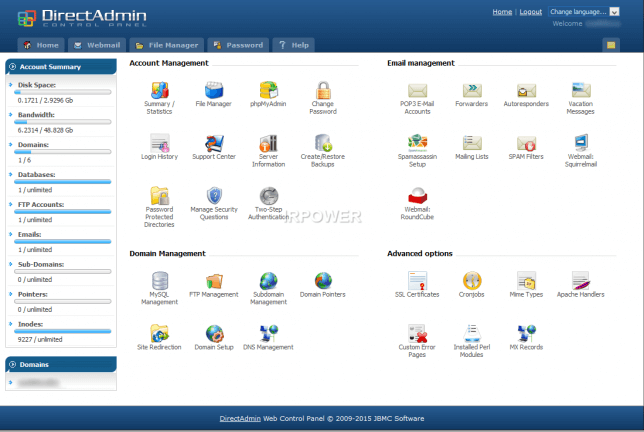The height and width of the screenshot is (432, 644).
Task: Open Server Information icon
Action: click(268, 143)
